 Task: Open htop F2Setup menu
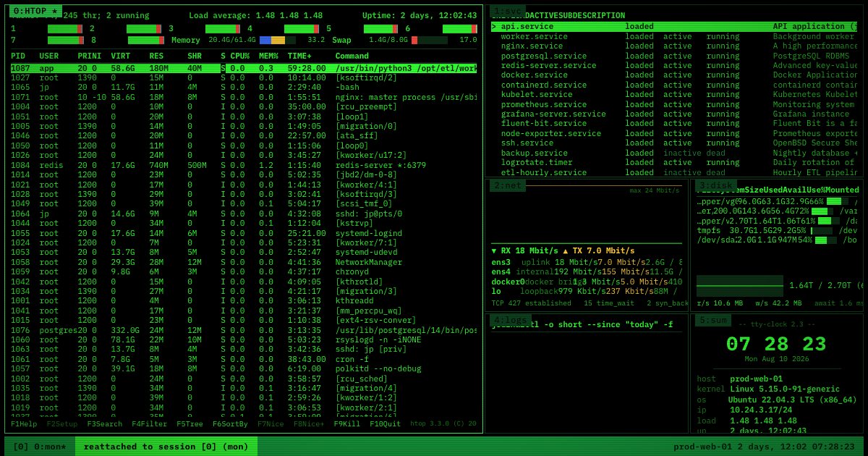tap(62, 424)
